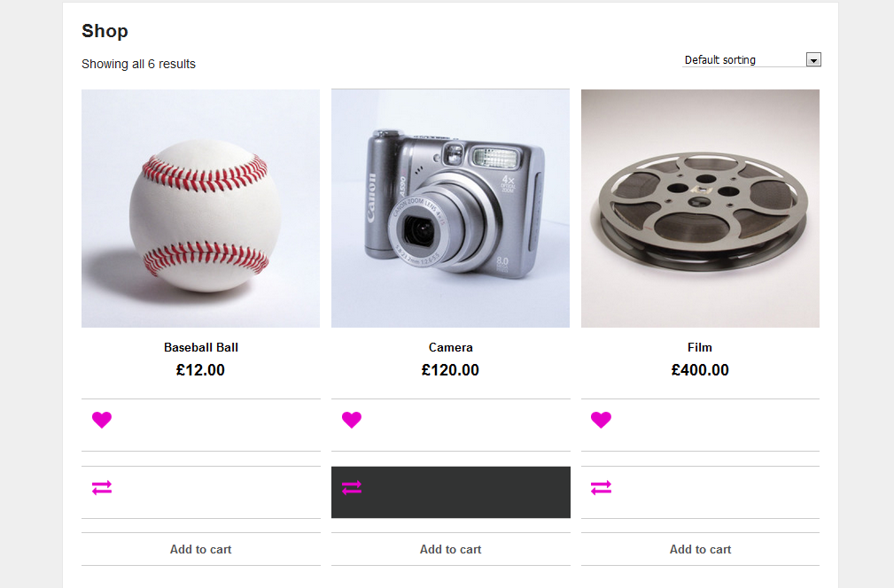Click the £12.00 price of Baseball Ball

tap(201, 370)
